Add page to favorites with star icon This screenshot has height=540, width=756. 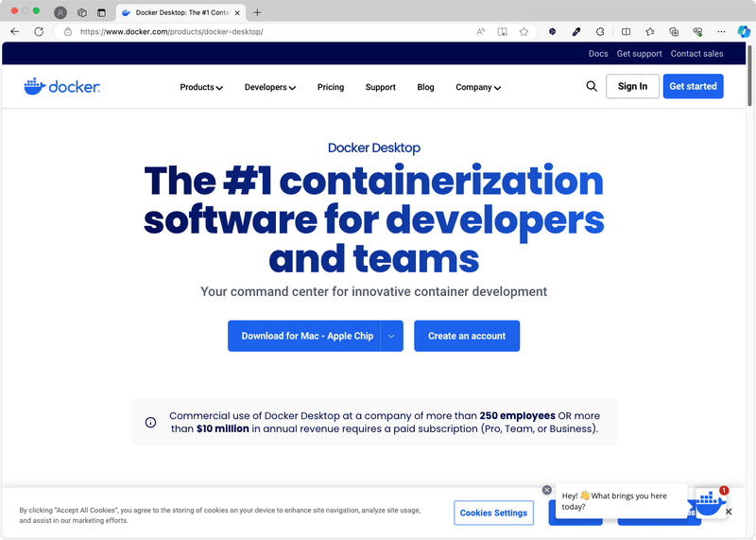[524, 32]
